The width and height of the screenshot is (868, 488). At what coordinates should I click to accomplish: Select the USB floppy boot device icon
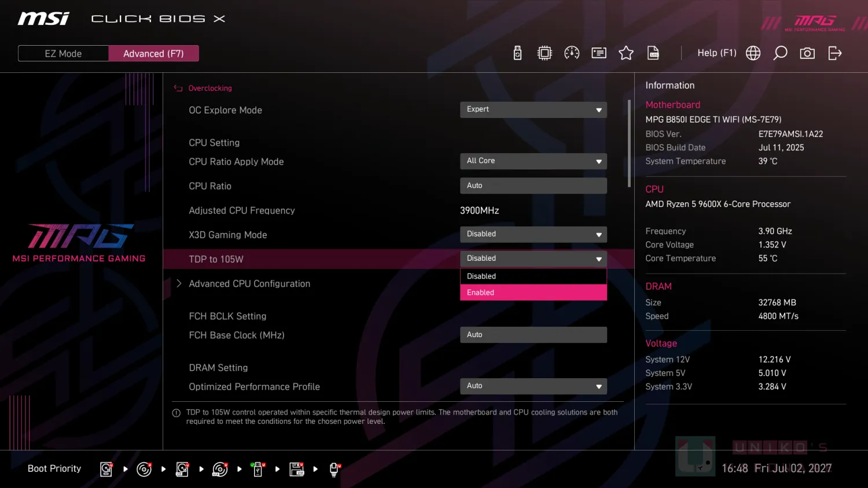[x=297, y=469]
